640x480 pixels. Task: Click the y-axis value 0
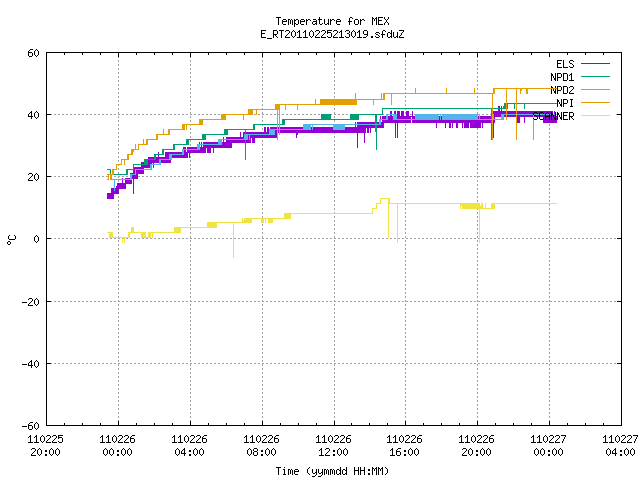tap(37, 239)
